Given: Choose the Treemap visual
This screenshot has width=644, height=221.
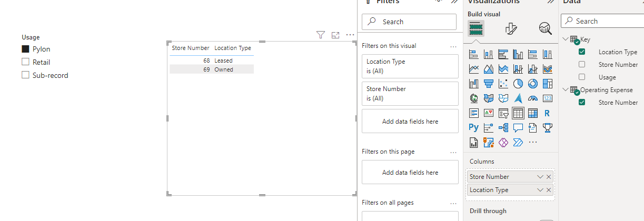Looking at the screenshot, I should click(x=547, y=84).
